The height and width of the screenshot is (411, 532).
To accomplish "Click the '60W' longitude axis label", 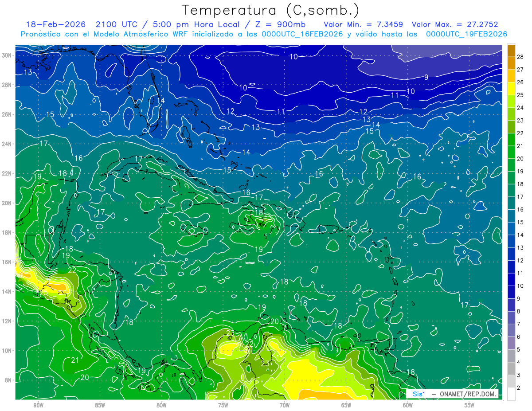I will click(x=408, y=405).
